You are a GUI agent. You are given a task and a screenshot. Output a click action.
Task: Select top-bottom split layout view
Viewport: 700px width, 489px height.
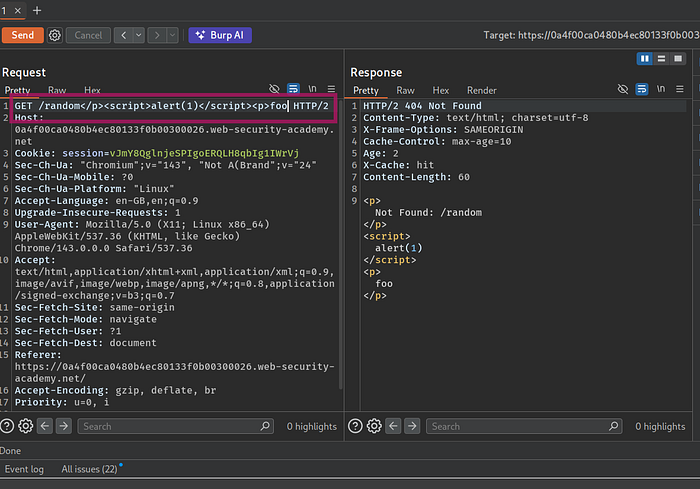662,59
